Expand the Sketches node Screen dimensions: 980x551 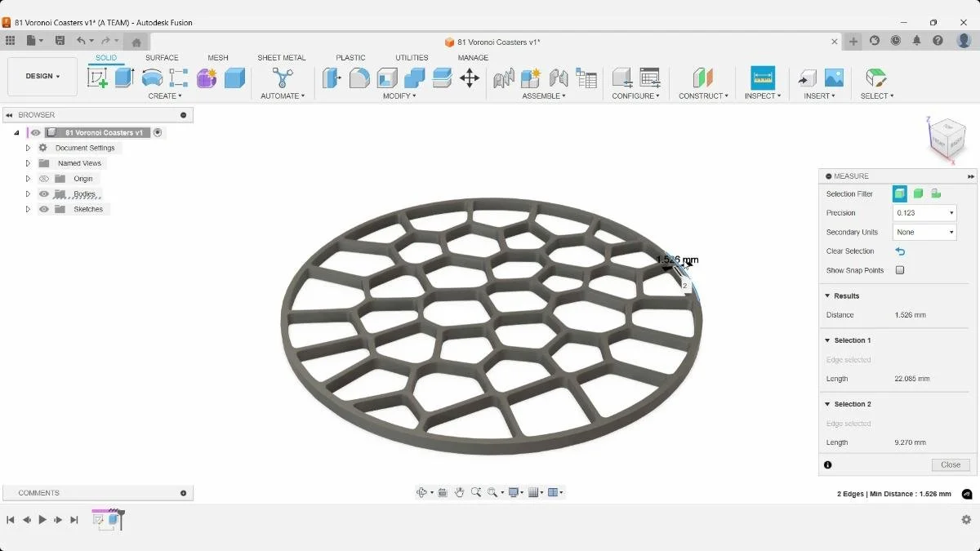point(28,209)
